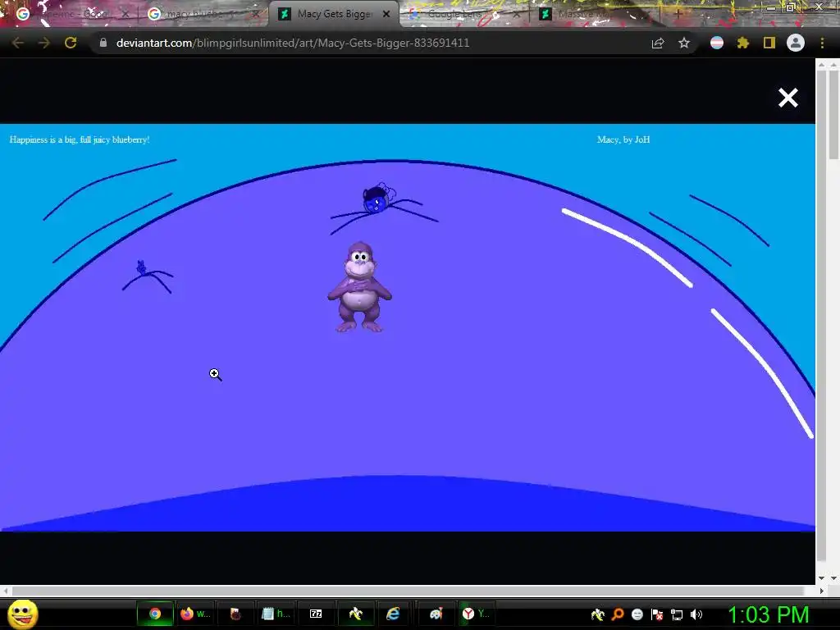Select the 'Macy Gets Bigger' tab

332,15
